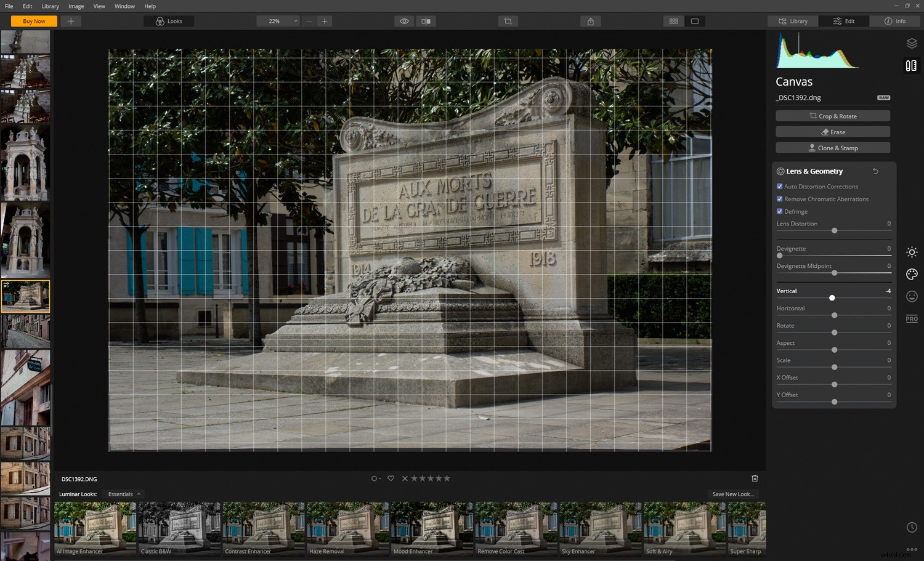Click the Clone & Stamp button
924x561 pixels.
[833, 147]
